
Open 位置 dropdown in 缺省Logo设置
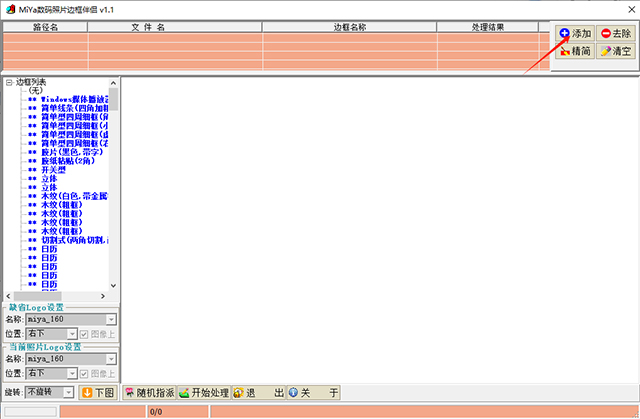[72, 334]
